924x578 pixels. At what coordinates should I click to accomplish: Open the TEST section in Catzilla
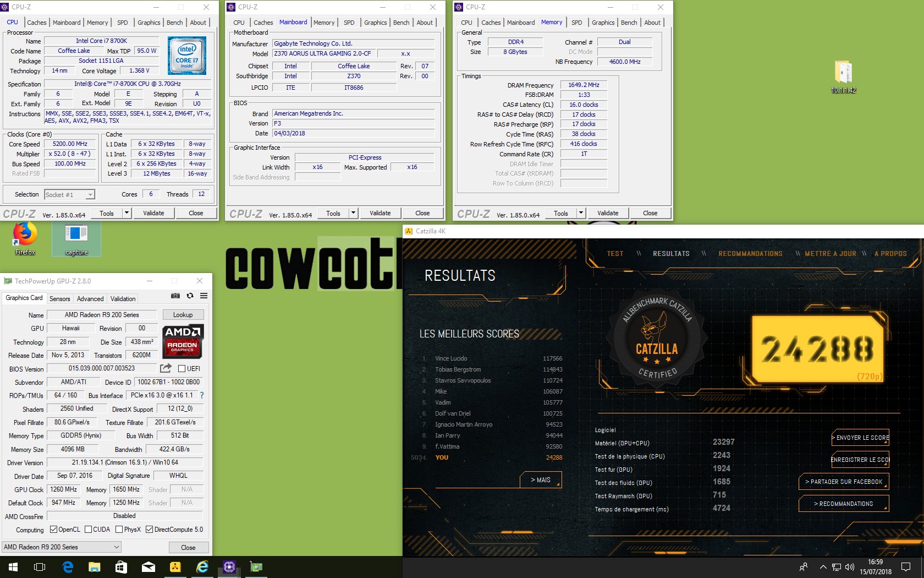[x=615, y=254]
